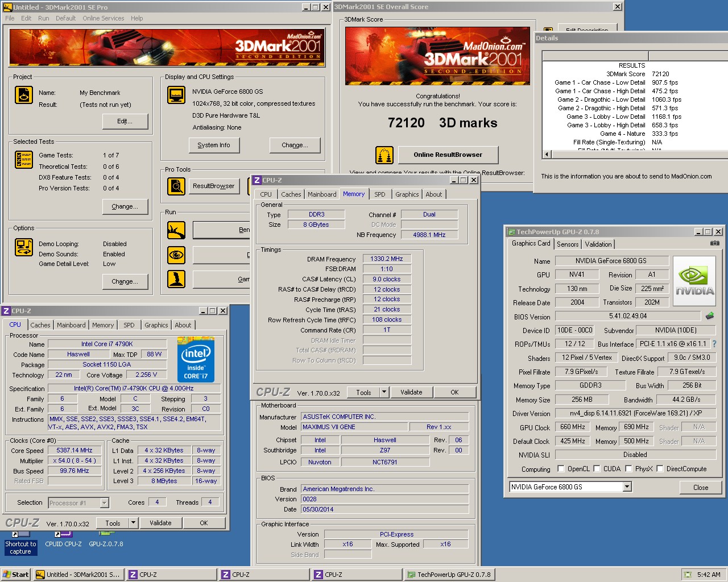This screenshot has height=582, width=728.
Task: Switch to the Validation tab in GPU-Z
Action: click(x=598, y=244)
